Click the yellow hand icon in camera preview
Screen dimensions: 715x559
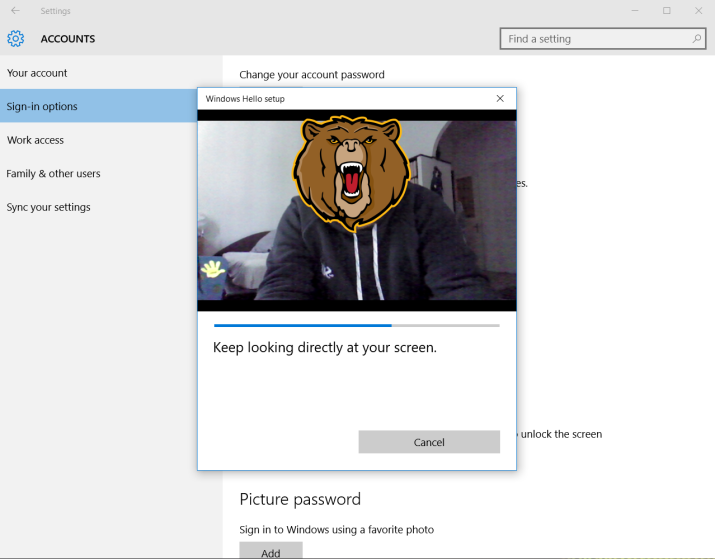pos(212,268)
